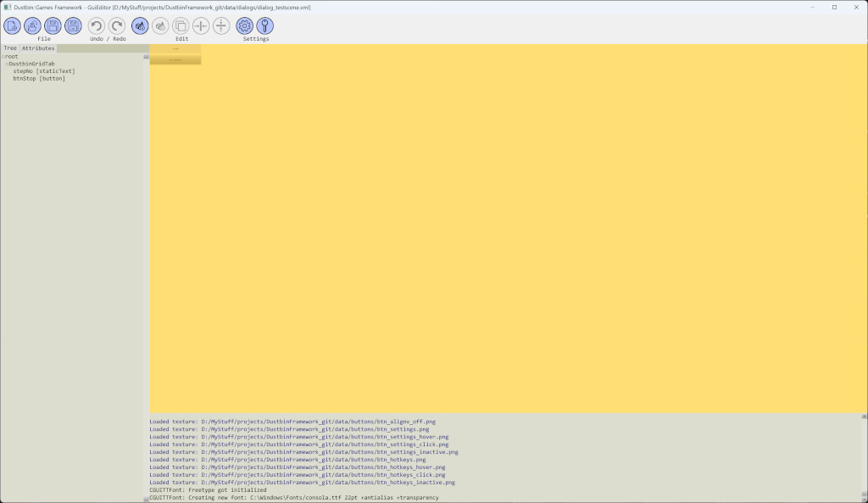868x503 pixels.
Task: Switch to the Attributes tab
Action: coord(38,48)
